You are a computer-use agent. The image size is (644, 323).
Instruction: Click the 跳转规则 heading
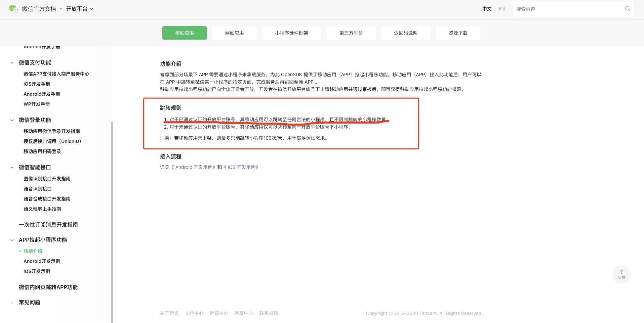tap(171, 108)
